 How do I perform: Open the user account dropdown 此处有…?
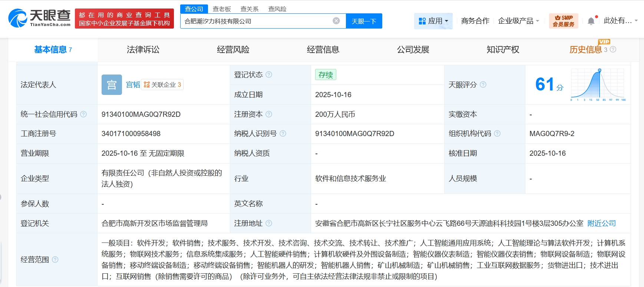(620, 21)
